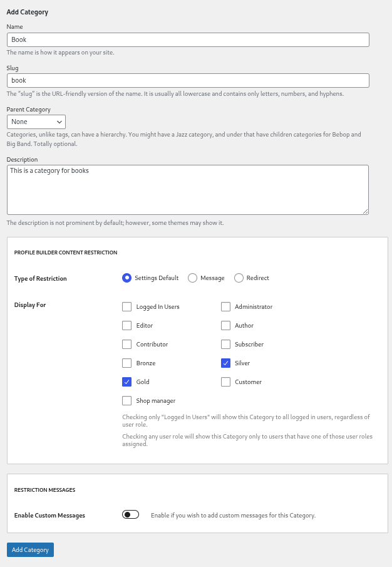Check the Logged In Users checkbox
Viewport: 392px width, 567px height.
[126, 306]
